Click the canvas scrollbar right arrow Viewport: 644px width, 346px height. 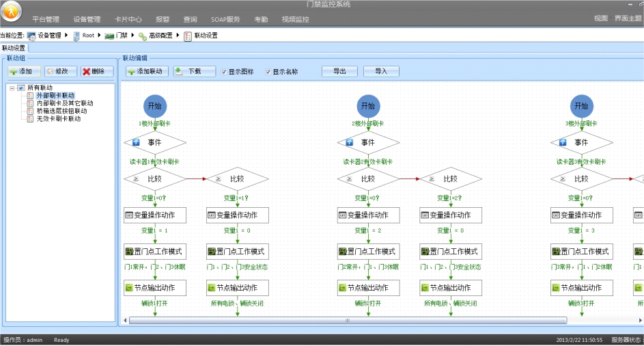[x=640, y=320]
